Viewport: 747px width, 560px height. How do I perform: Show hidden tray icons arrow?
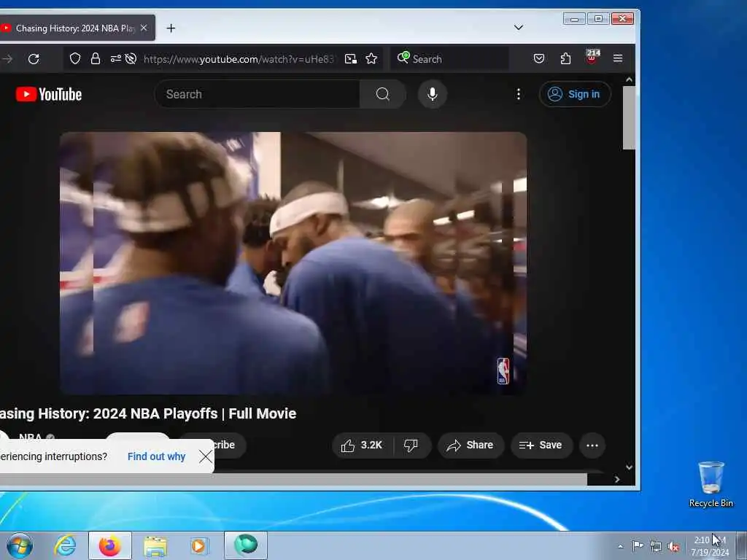620,546
